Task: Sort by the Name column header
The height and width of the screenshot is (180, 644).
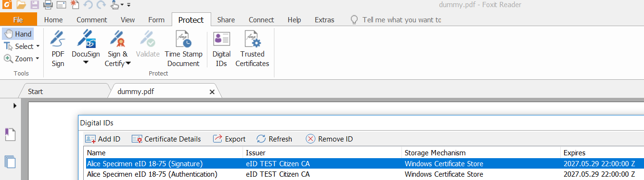Action: [163, 153]
